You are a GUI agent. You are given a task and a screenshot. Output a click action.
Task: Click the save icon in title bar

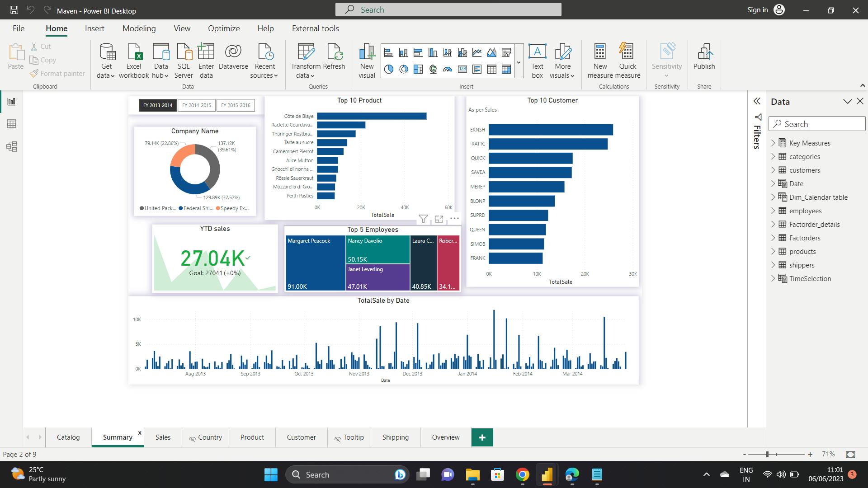[x=14, y=10]
